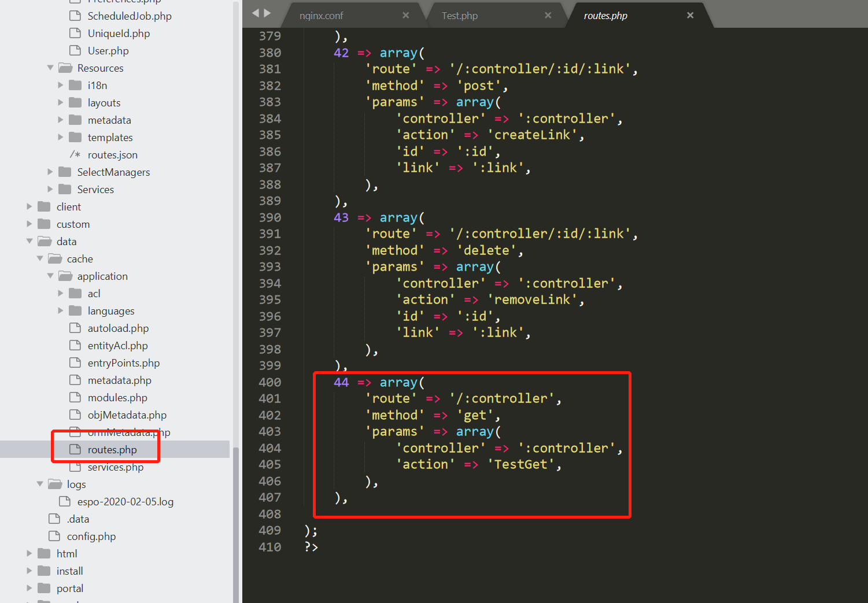Screen dimensions: 868x603
Task: Click the file icon beside autoload.php
Action: (x=75, y=328)
